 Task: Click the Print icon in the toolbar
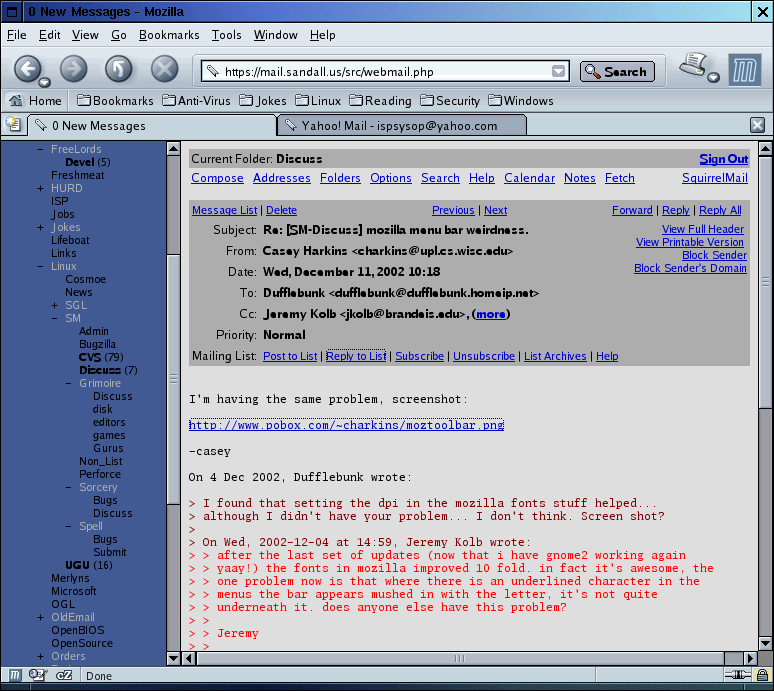coord(694,68)
